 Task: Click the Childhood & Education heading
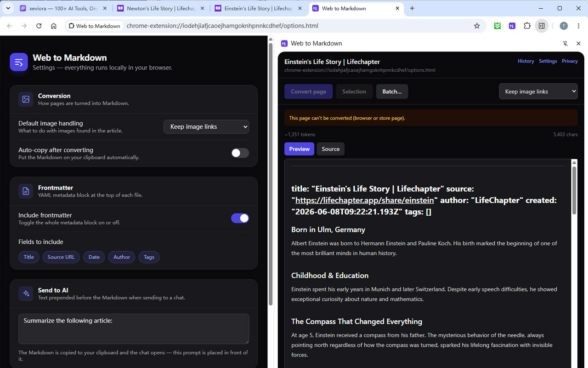point(330,276)
